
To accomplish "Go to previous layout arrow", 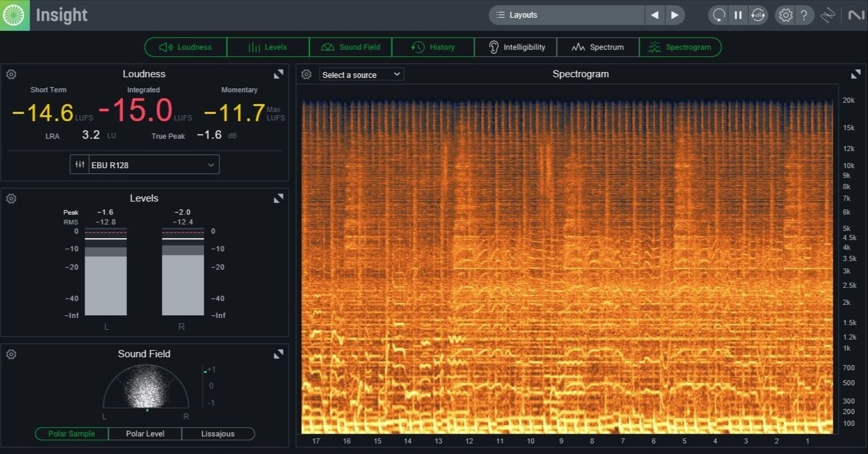I will [x=655, y=15].
